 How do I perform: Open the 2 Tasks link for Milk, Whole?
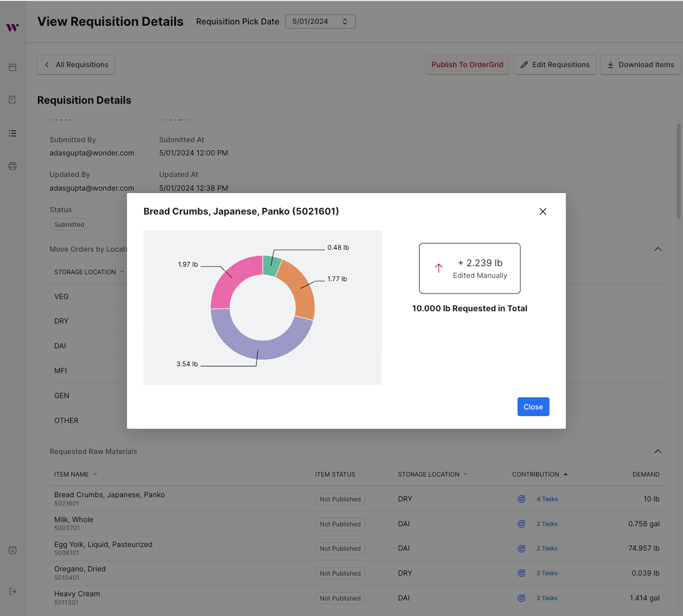[547, 524]
